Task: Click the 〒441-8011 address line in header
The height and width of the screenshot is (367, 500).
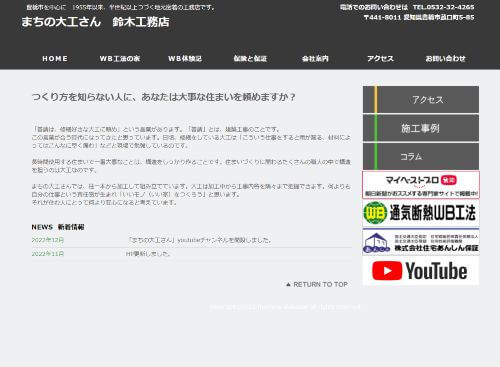Action: (419, 17)
